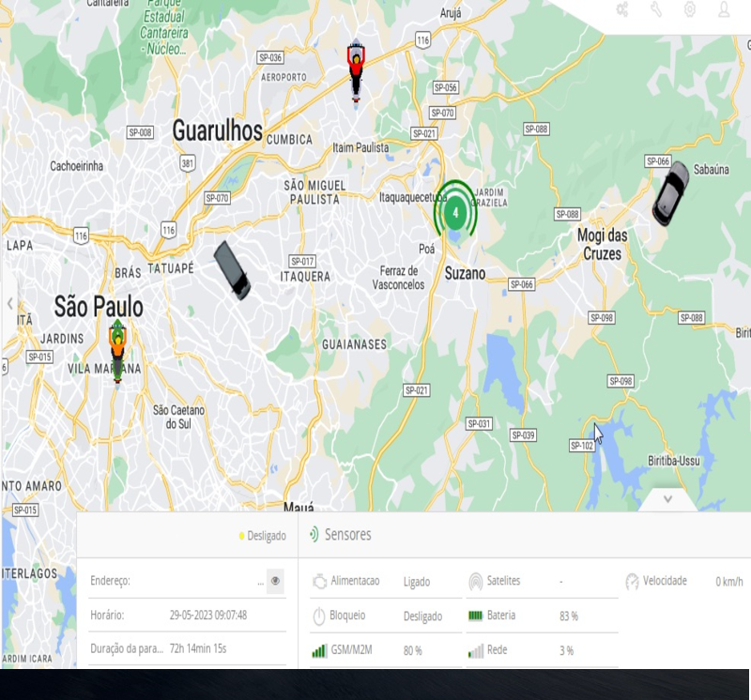Click the dark van marker near Tatuapé
Image resolution: width=751 pixels, height=700 pixels.
coord(232,270)
